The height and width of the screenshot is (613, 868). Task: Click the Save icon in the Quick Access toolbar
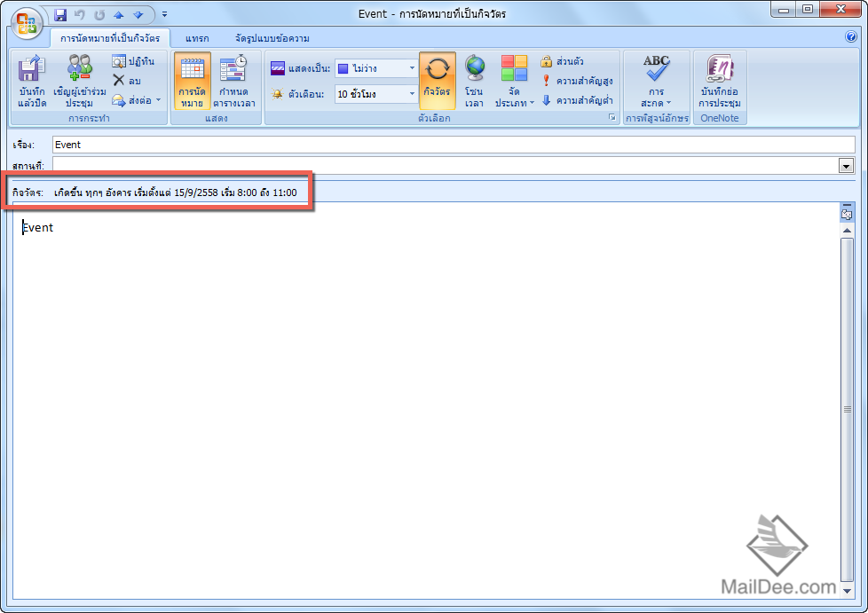[x=60, y=14]
